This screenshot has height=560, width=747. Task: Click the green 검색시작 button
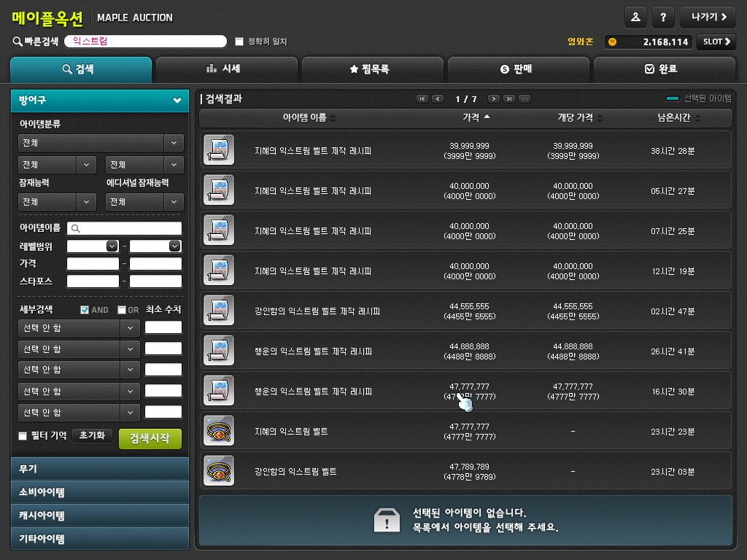150,438
